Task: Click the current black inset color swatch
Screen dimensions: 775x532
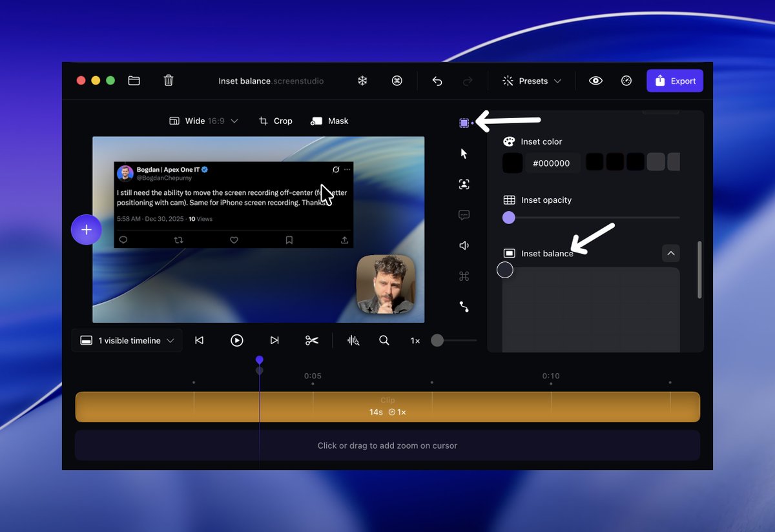Action: (513, 163)
